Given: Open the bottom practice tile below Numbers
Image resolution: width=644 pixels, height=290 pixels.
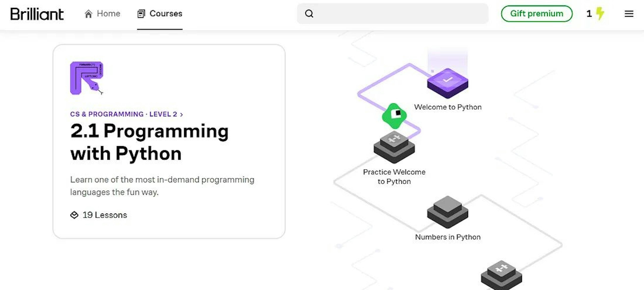Looking at the screenshot, I should point(501,275).
